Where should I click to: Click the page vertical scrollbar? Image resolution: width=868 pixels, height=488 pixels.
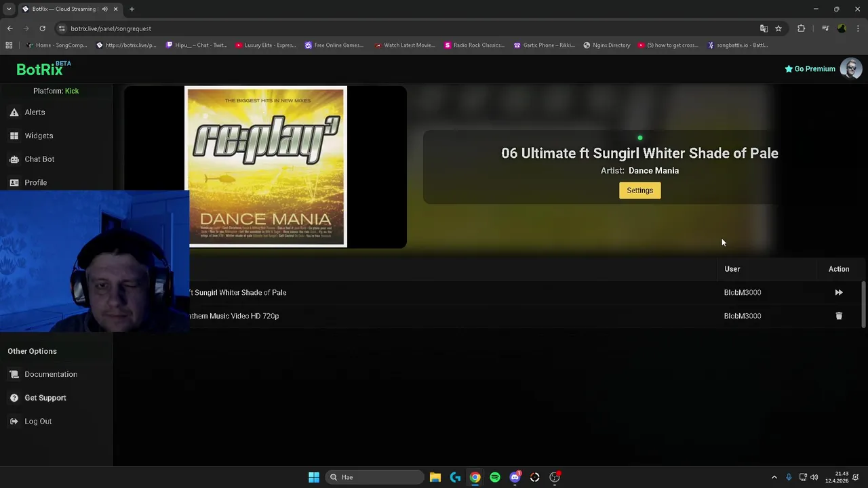point(863,305)
